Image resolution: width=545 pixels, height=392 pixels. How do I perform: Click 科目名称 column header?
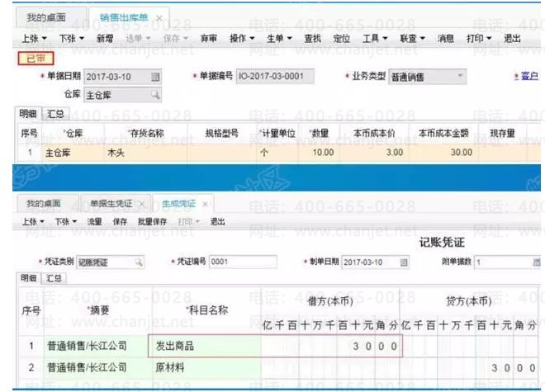pyautogui.click(x=206, y=310)
